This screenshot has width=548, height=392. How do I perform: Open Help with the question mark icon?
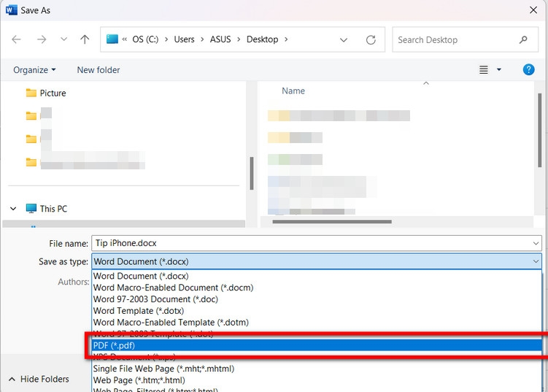pyautogui.click(x=528, y=69)
